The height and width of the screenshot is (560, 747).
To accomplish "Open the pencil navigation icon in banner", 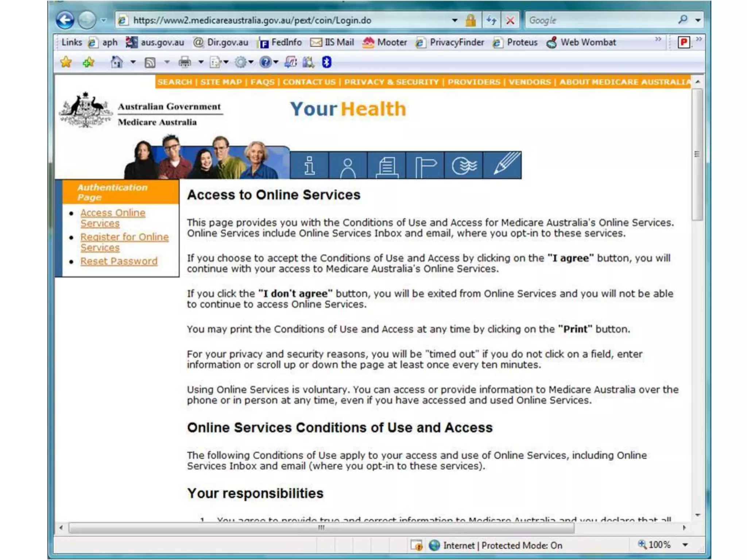I will coord(502,165).
